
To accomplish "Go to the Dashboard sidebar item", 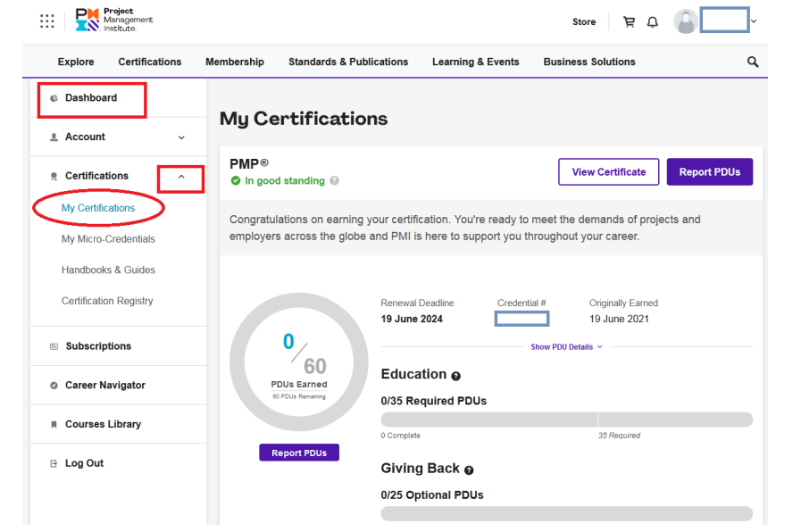I will click(x=91, y=98).
